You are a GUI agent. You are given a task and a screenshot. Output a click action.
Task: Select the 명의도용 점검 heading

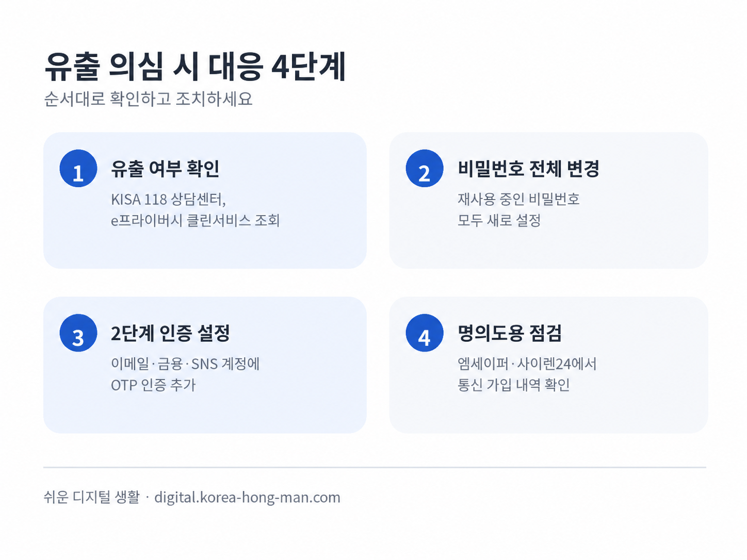click(510, 333)
